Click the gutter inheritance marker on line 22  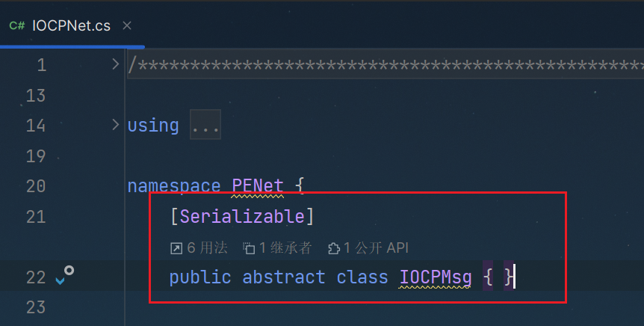[x=64, y=275]
